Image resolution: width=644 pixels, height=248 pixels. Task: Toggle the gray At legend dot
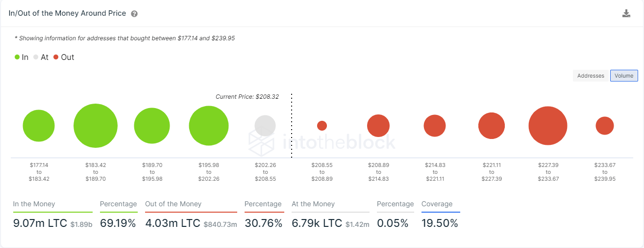[x=36, y=57]
